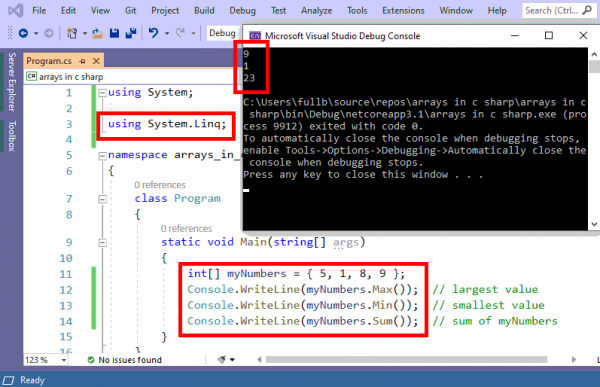This screenshot has height=387, width=600.
Task: Save the file with the floppy icon
Action: click(114, 34)
